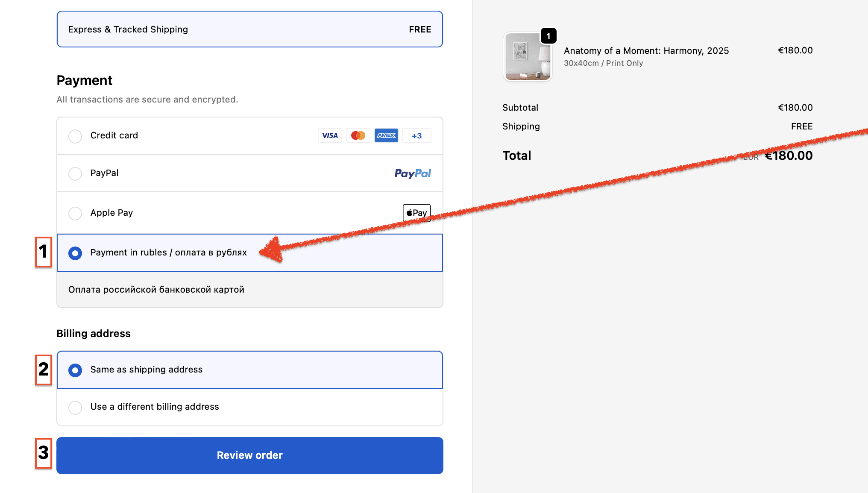
Task: Click the Mastercard logo icon
Action: click(x=358, y=135)
